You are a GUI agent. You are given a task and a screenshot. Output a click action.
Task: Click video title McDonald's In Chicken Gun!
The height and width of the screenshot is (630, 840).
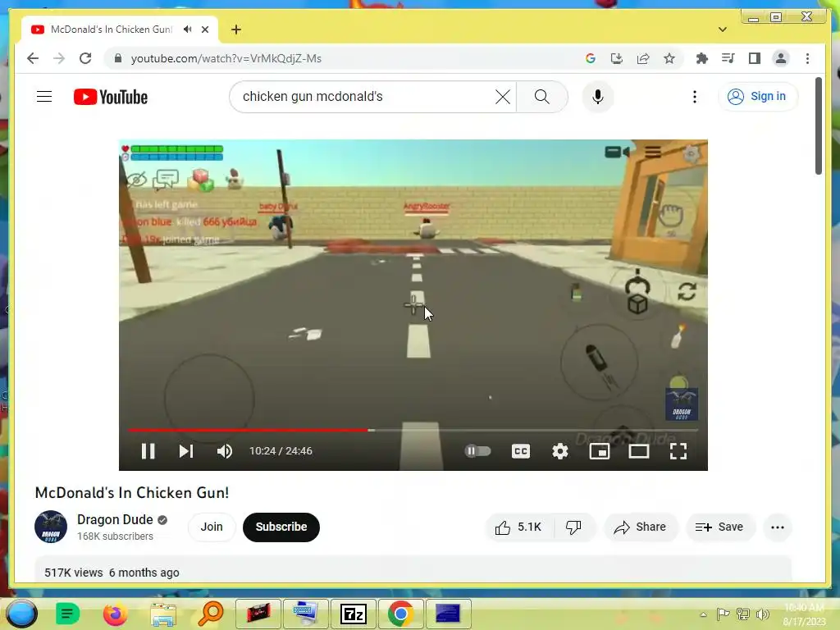point(132,493)
